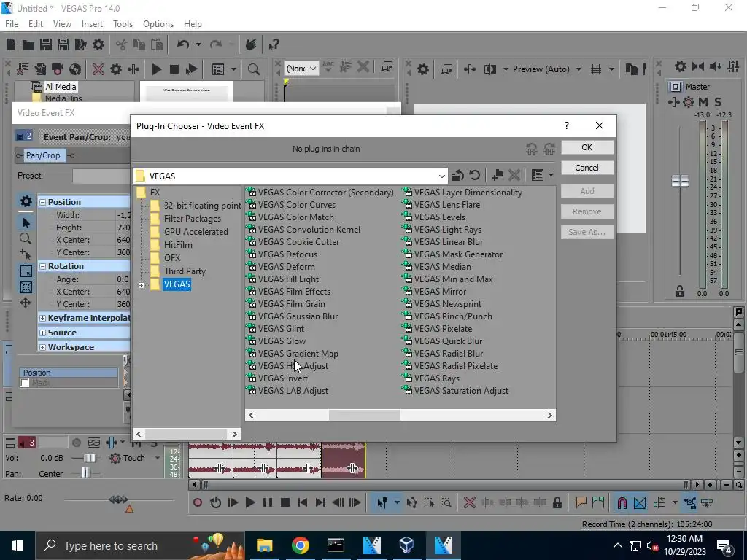Open the Preview (Auto) quality dropdown
The width and height of the screenshot is (747, 560).
(547, 69)
